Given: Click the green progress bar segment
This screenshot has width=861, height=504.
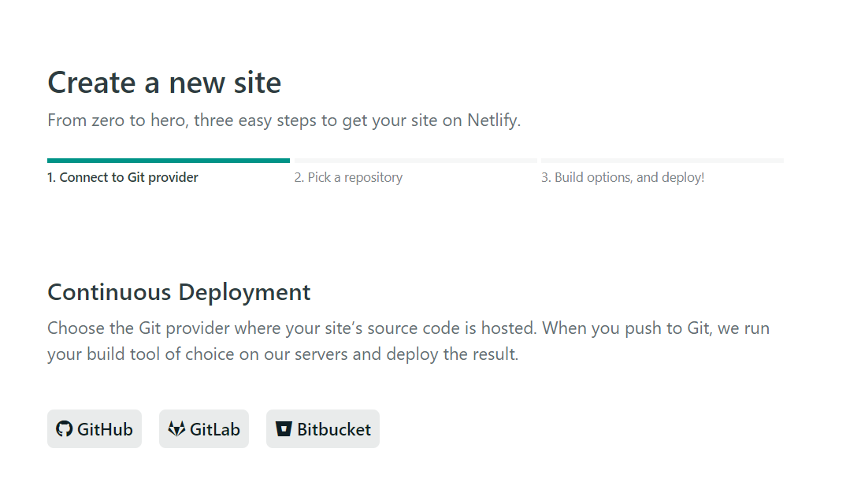Looking at the screenshot, I should point(169,161).
